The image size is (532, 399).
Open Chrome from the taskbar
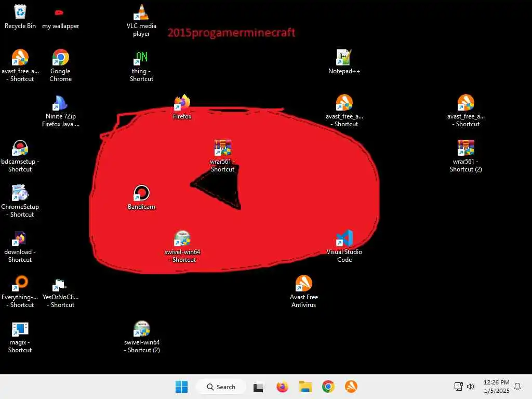(x=328, y=387)
